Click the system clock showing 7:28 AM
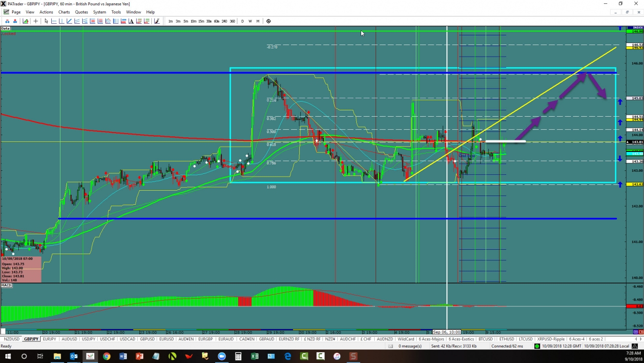644x363 pixels. 633,353
